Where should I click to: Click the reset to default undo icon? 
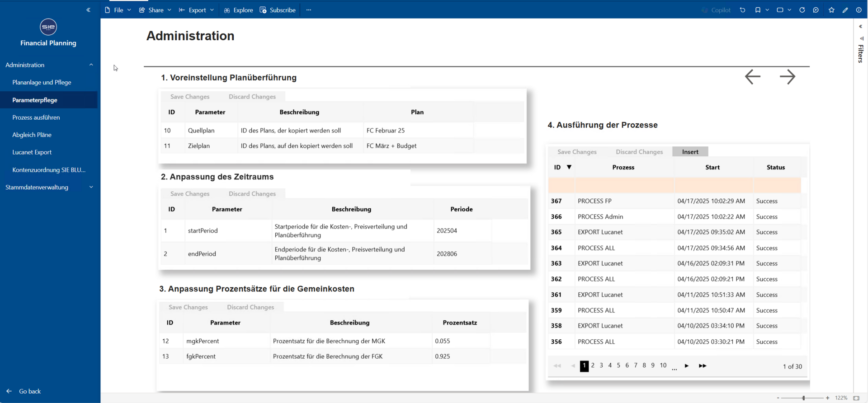(742, 10)
